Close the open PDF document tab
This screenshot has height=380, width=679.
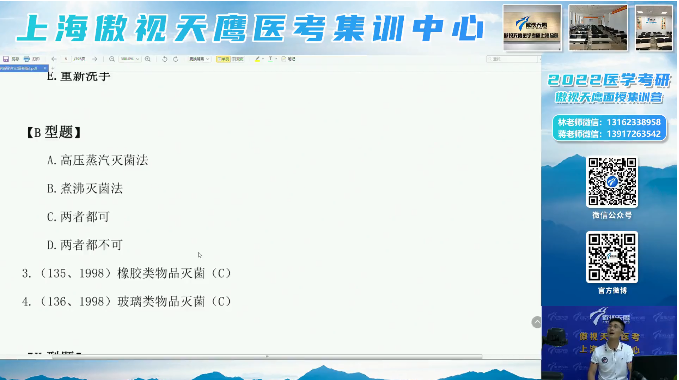tap(45, 68)
